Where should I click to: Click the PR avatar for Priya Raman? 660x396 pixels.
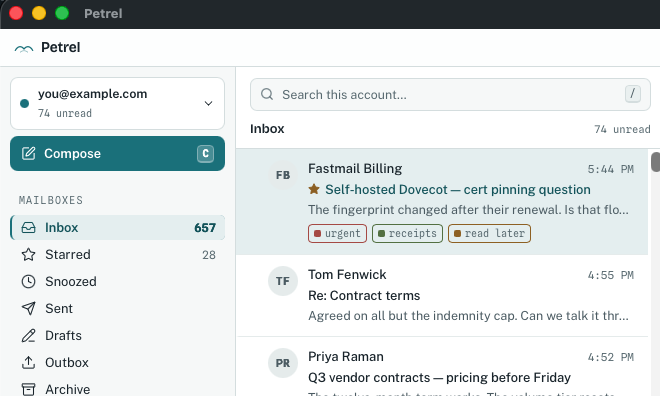[283, 363]
